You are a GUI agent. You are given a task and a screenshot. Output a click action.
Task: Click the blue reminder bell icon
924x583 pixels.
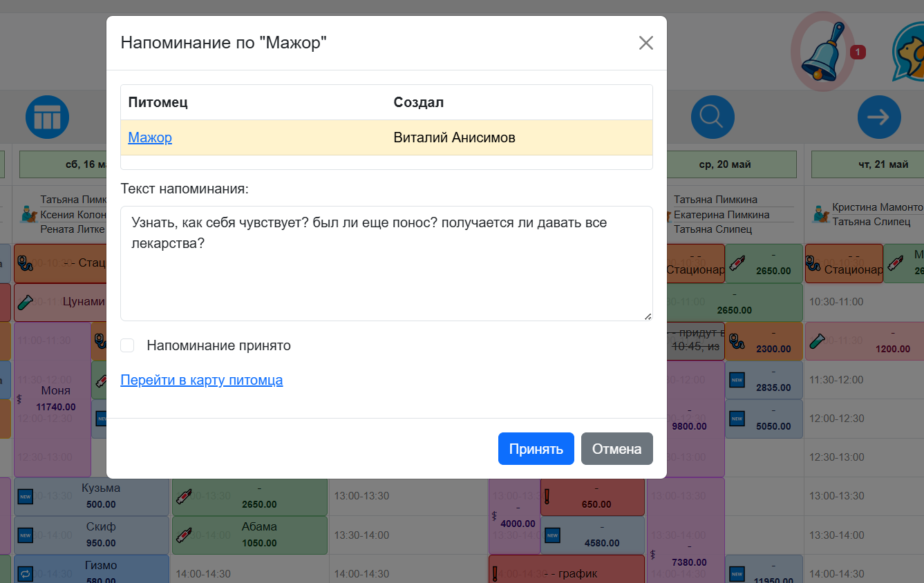(x=823, y=52)
